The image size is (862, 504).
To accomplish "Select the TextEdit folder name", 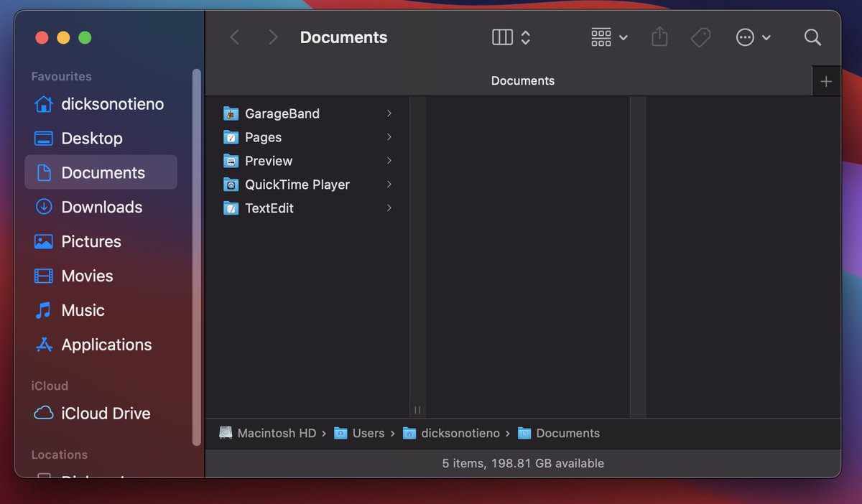I will tap(269, 208).
